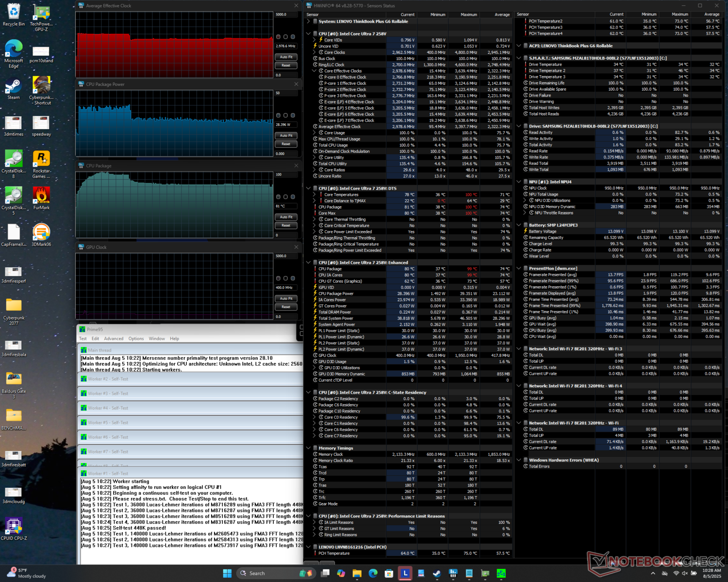Expand the Core Temperatures row
Viewport: 728px width, 582px height.
pos(314,194)
